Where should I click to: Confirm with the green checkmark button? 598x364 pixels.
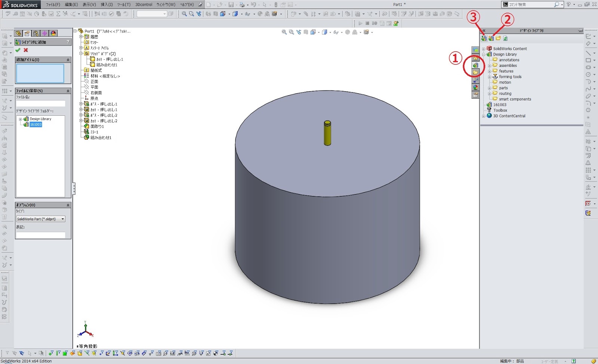(18, 50)
